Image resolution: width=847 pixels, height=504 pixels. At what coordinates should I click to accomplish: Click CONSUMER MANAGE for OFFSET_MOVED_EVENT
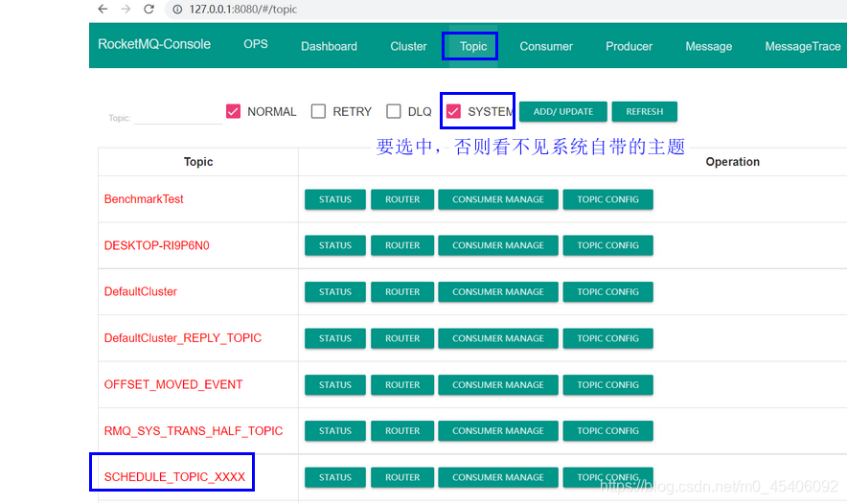(x=498, y=384)
